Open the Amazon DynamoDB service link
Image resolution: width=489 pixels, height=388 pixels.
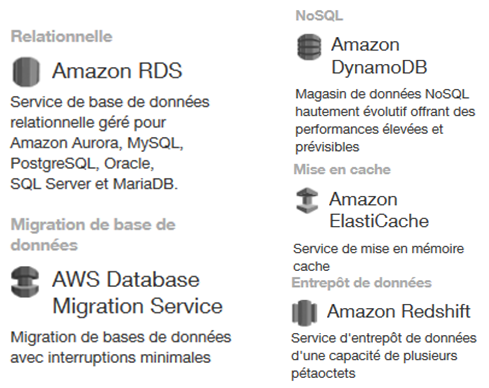(379, 56)
